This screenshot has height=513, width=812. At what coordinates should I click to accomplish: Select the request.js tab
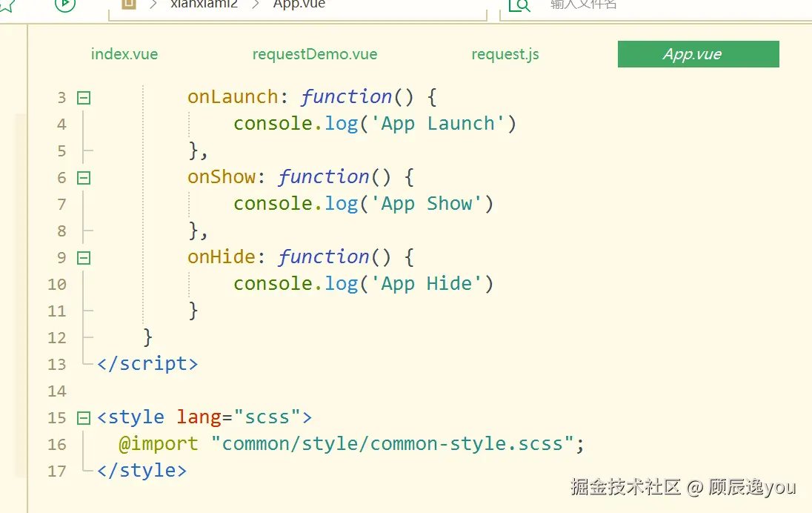pos(505,54)
